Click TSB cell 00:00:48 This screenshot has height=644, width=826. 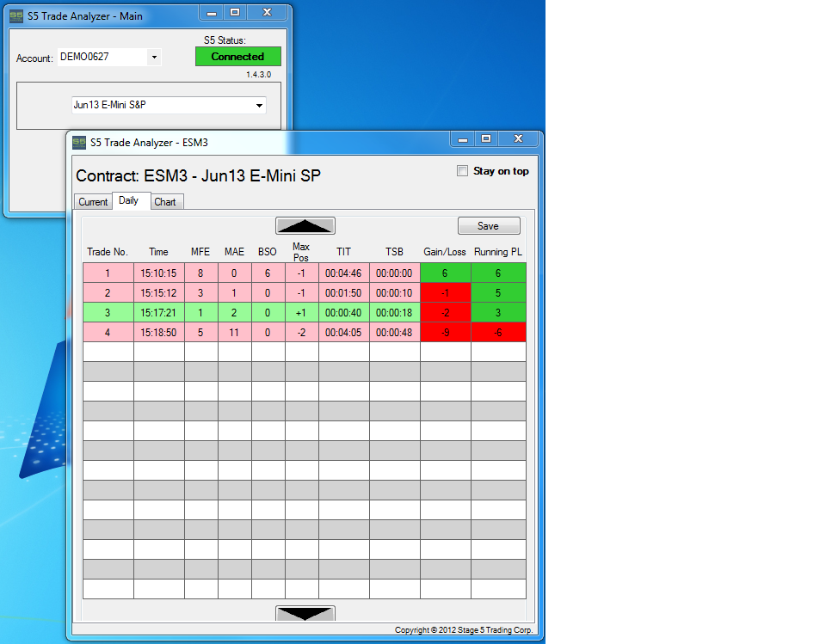(395, 332)
